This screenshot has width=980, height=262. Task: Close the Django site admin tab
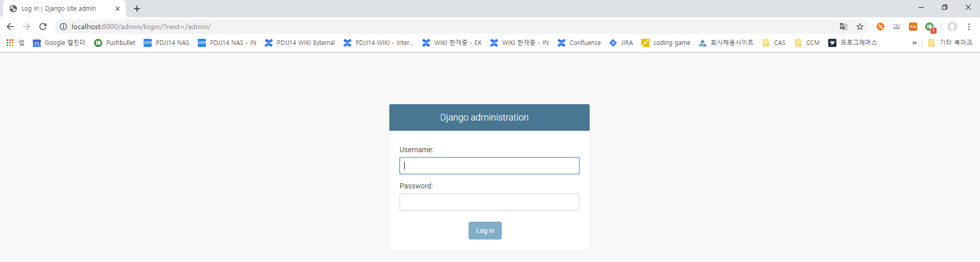[x=118, y=9]
